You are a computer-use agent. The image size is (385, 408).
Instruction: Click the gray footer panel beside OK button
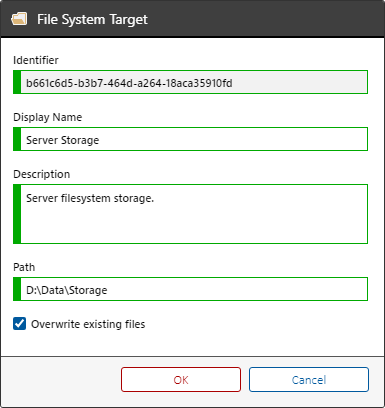[61, 380]
